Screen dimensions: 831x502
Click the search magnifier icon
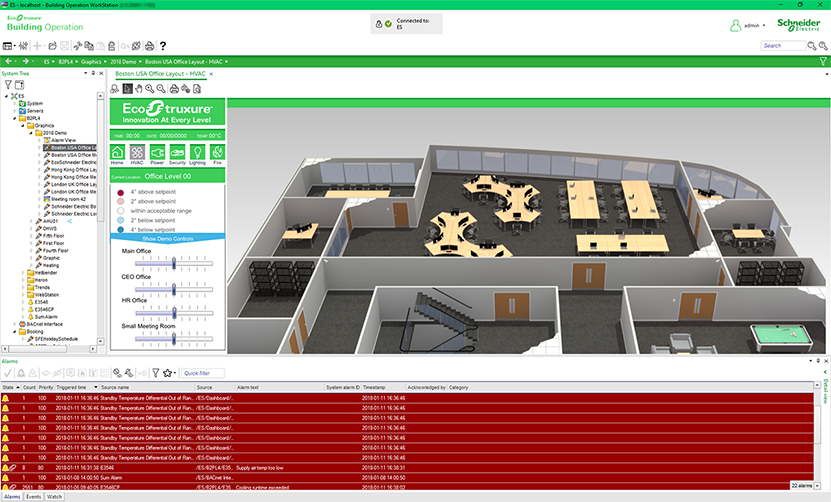tap(811, 46)
